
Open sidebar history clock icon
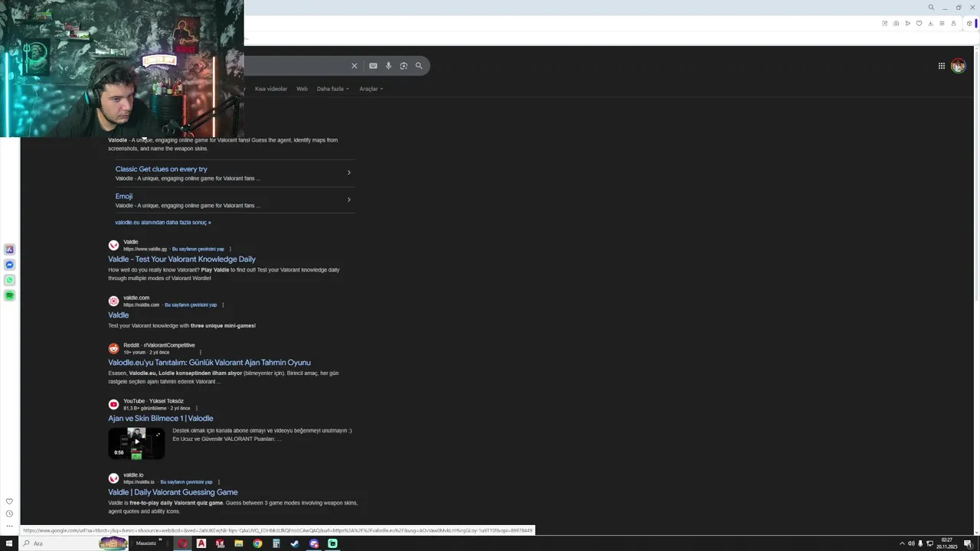pyautogui.click(x=9, y=514)
